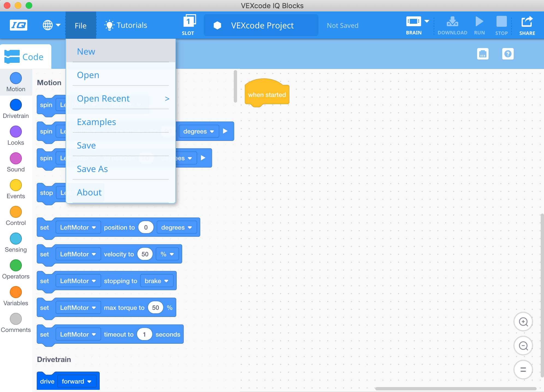Open degrees dropdown in set position block
The image size is (544, 392).
177,227
